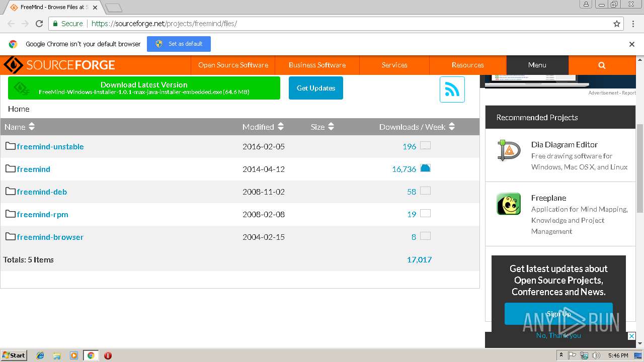Open the Open Source Software menu
The image size is (644, 362).
tap(233, 65)
